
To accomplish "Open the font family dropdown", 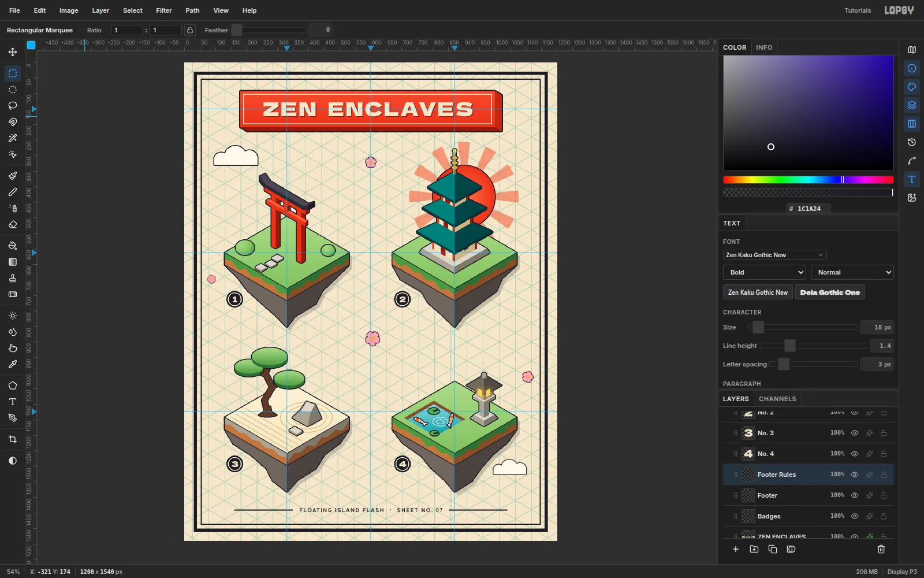I will [774, 255].
